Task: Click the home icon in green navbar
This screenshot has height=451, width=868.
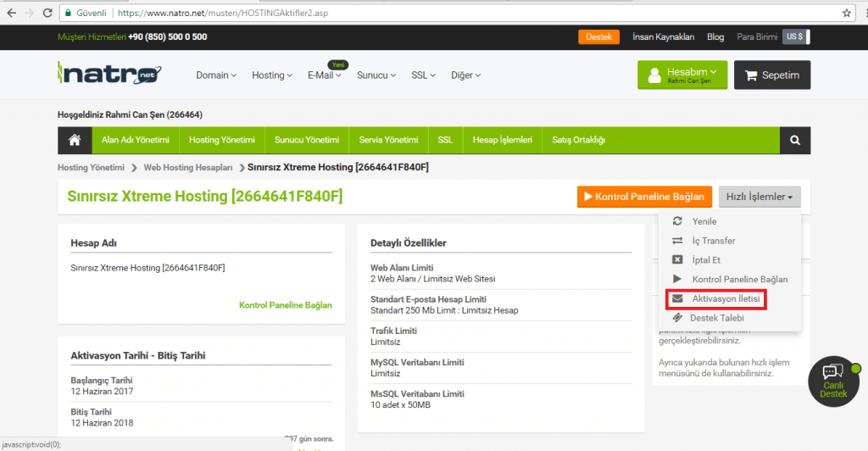Action: point(75,140)
